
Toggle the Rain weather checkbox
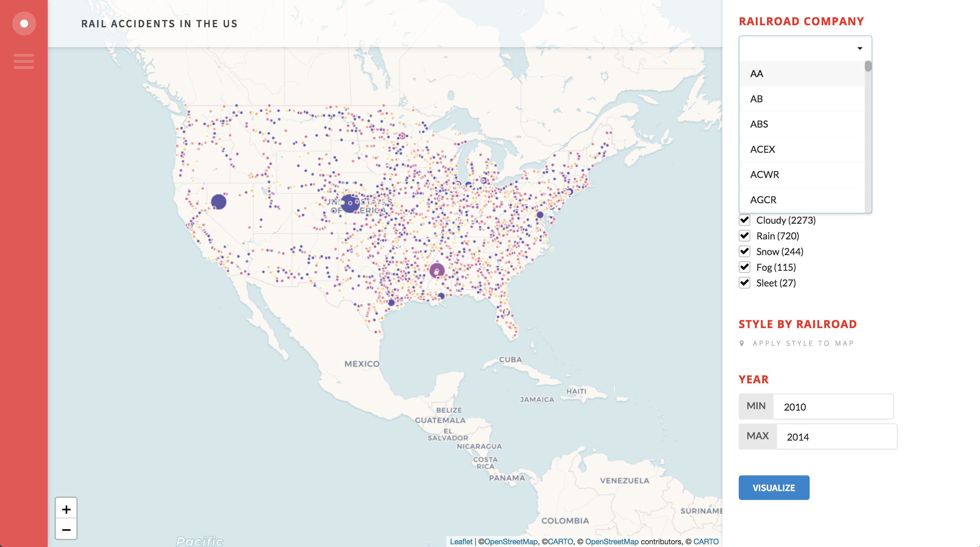(745, 236)
